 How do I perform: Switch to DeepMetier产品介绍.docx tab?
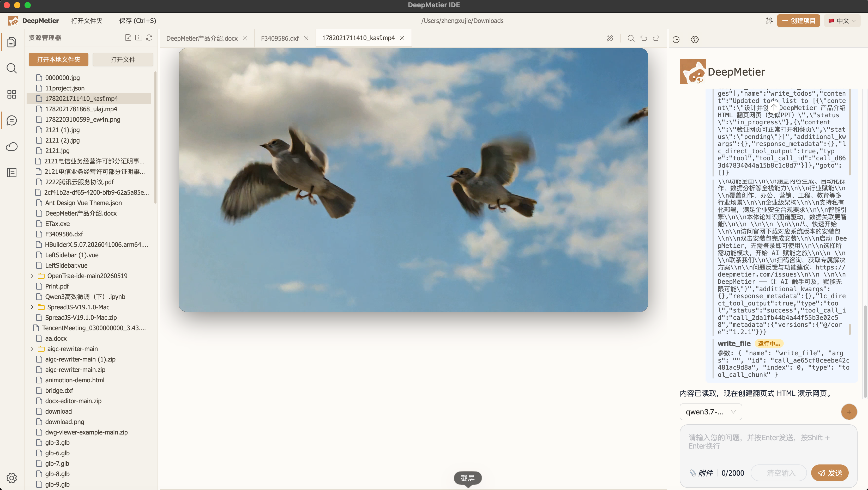click(202, 38)
